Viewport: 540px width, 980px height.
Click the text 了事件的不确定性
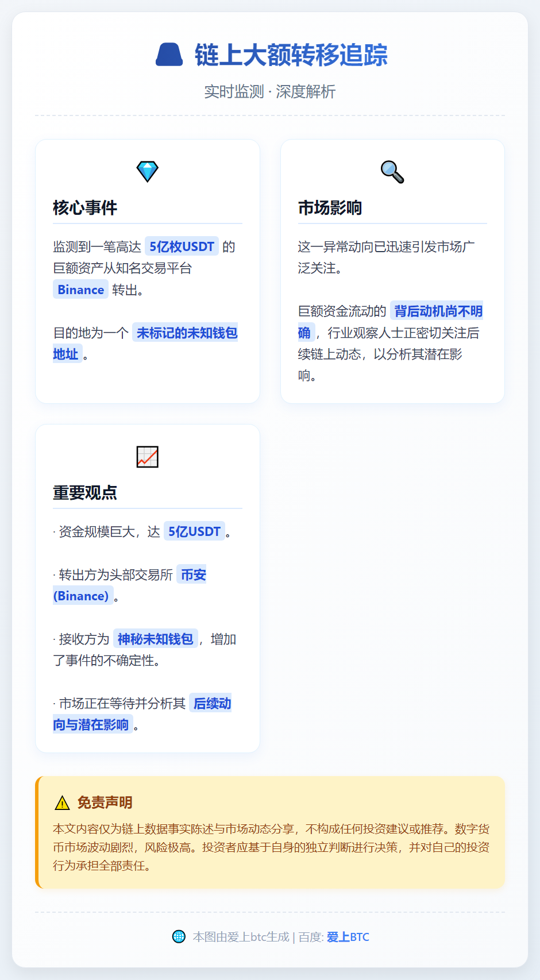[103, 661]
